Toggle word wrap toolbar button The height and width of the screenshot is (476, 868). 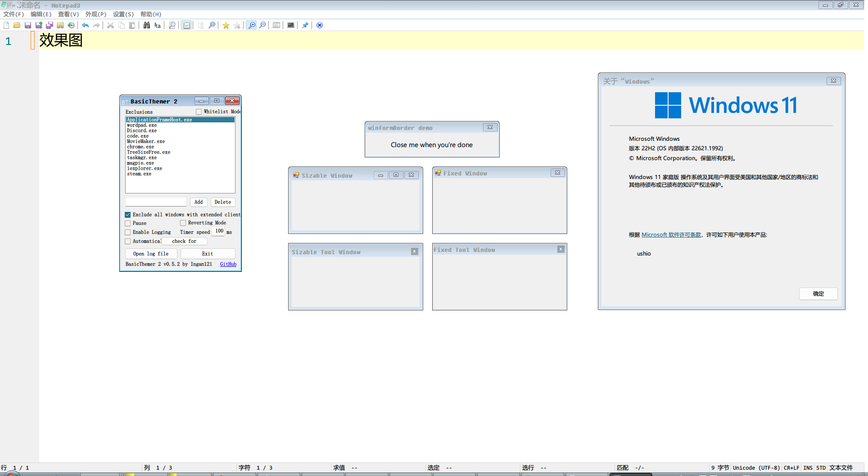click(x=186, y=25)
